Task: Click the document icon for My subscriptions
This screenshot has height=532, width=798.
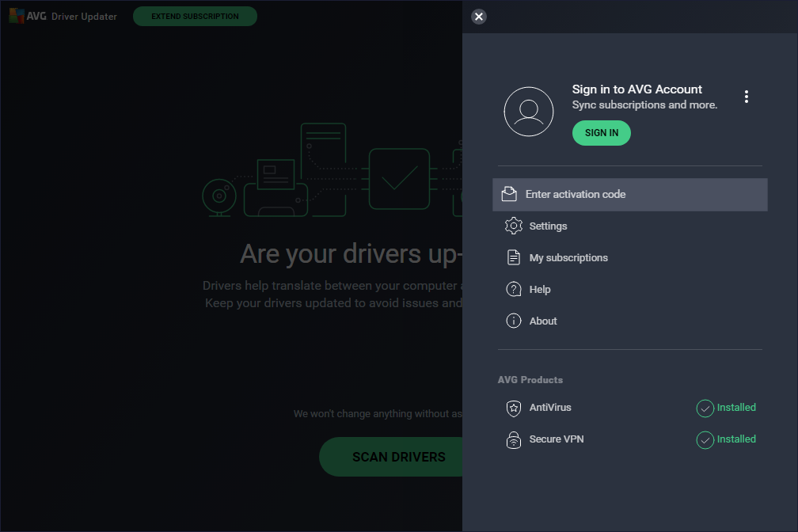Action: (x=514, y=257)
